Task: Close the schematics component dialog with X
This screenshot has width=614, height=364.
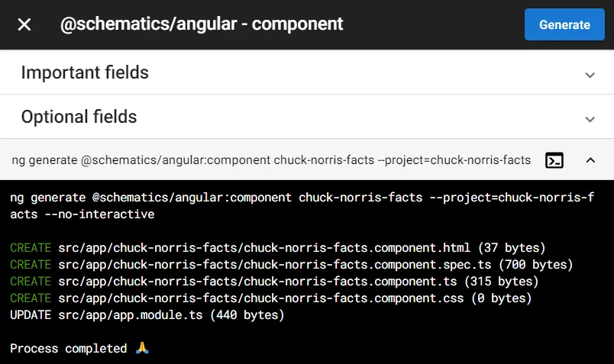Action: click(24, 24)
